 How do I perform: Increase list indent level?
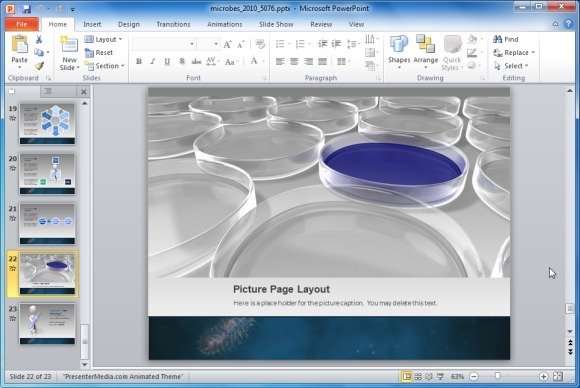point(336,44)
